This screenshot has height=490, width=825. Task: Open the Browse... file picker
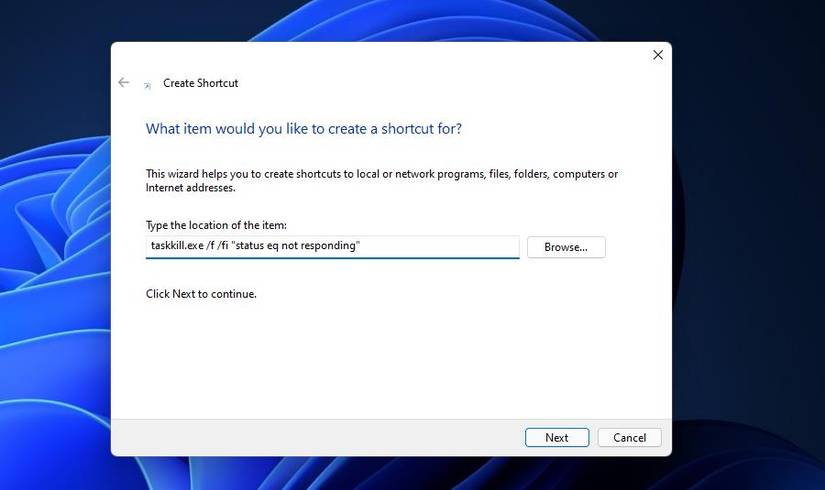click(x=566, y=247)
